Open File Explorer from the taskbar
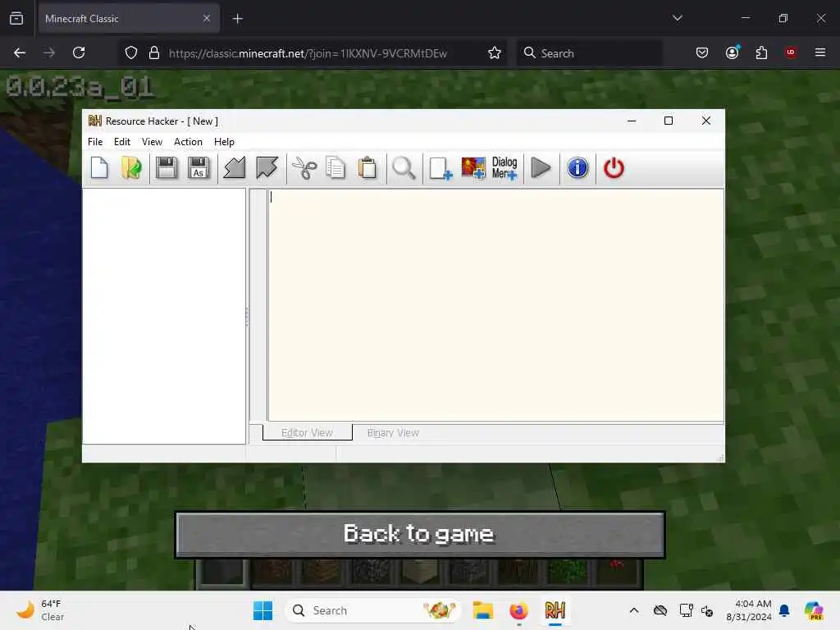 [x=482, y=610]
